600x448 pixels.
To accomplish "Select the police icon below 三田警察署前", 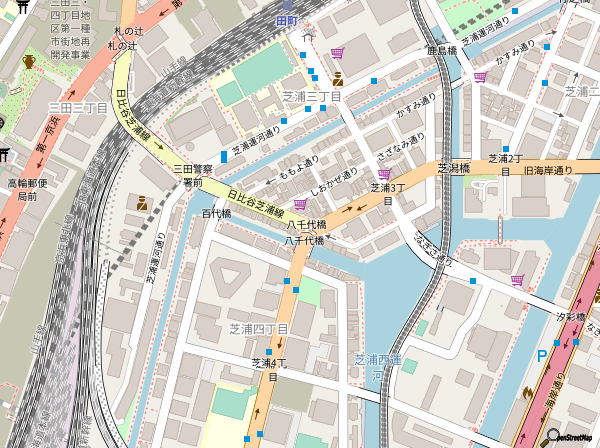I will coord(142,203).
